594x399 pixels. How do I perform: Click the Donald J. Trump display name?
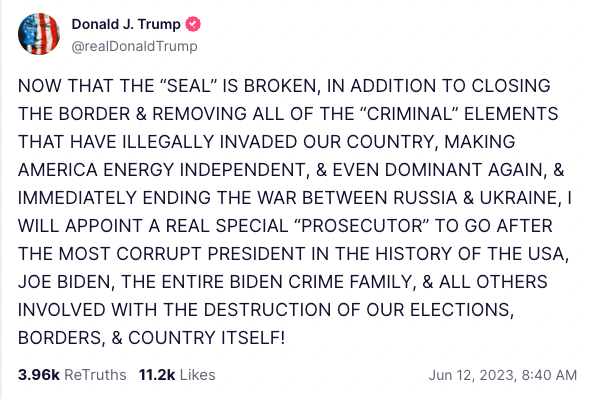(126, 24)
